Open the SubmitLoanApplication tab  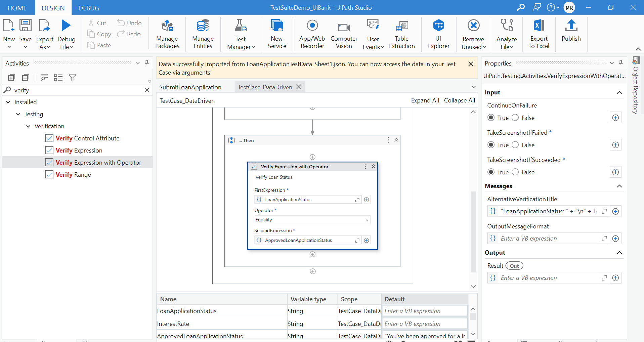[190, 87]
